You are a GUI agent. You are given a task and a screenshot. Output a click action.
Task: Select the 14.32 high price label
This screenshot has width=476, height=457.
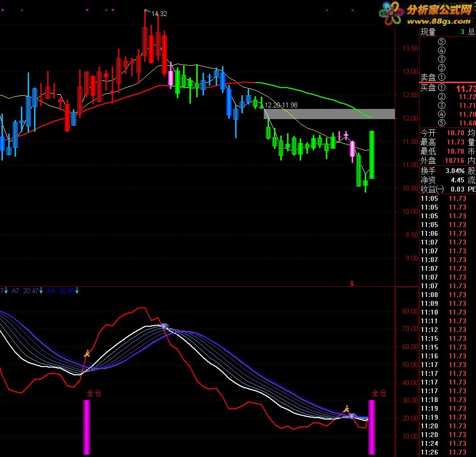(159, 14)
